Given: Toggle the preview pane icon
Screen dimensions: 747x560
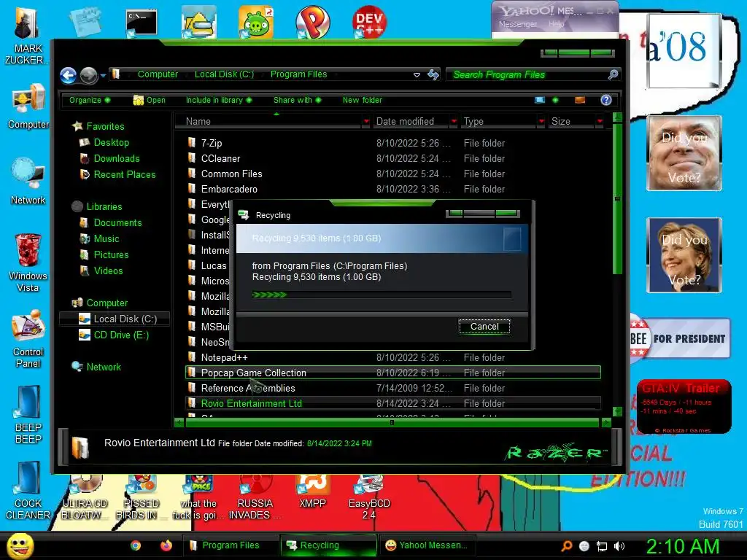Looking at the screenshot, I should [580, 100].
